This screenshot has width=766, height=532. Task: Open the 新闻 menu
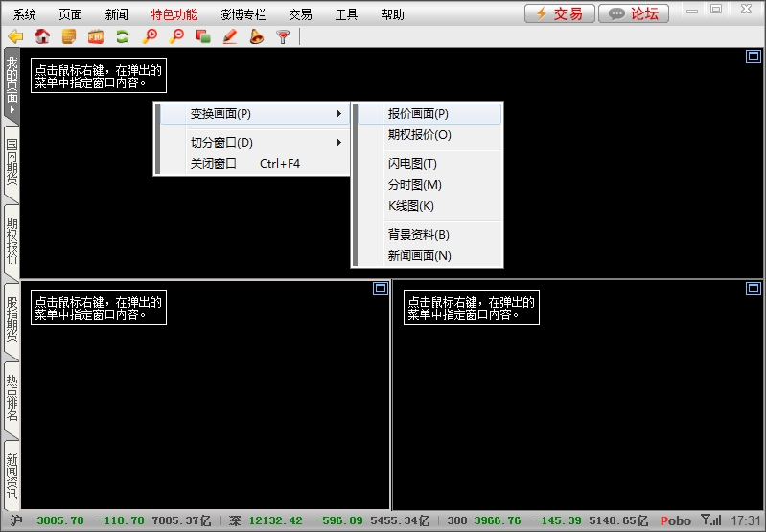(x=116, y=14)
